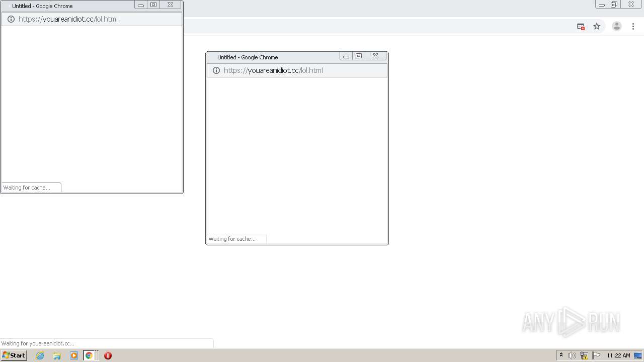This screenshot has height=362, width=644.
Task: Click the site info icon in the top-left popup
Action: (11, 19)
